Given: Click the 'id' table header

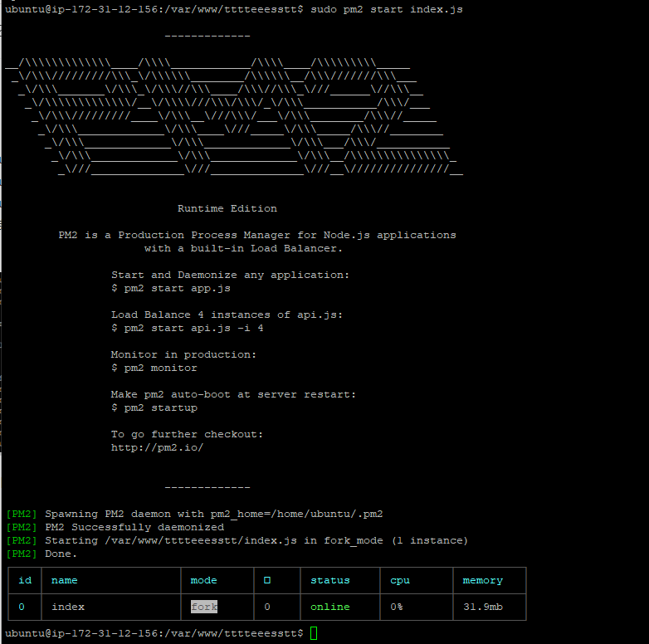Looking at the screenshot, I should click(25, 580).
